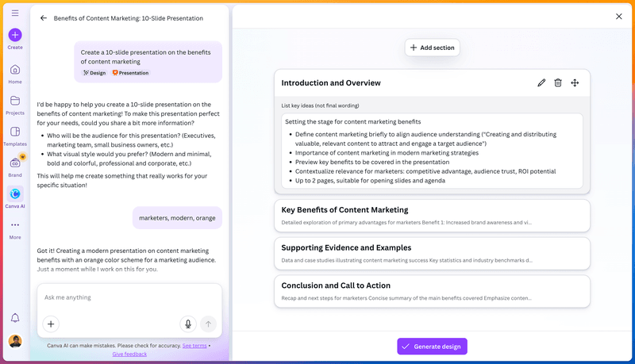Select Canva AI in the sidebar
This screenshot has width=635, height=364.
pos(15,197)
